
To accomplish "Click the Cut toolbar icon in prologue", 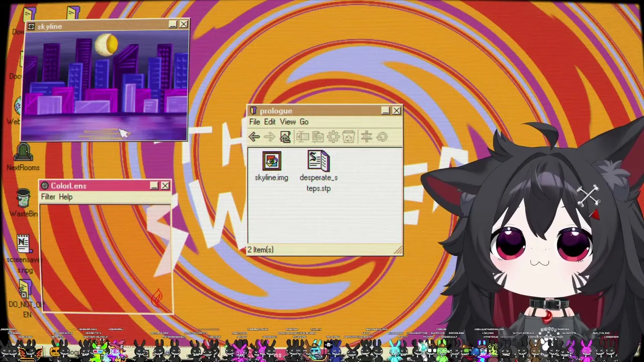I will click(302, 137).
